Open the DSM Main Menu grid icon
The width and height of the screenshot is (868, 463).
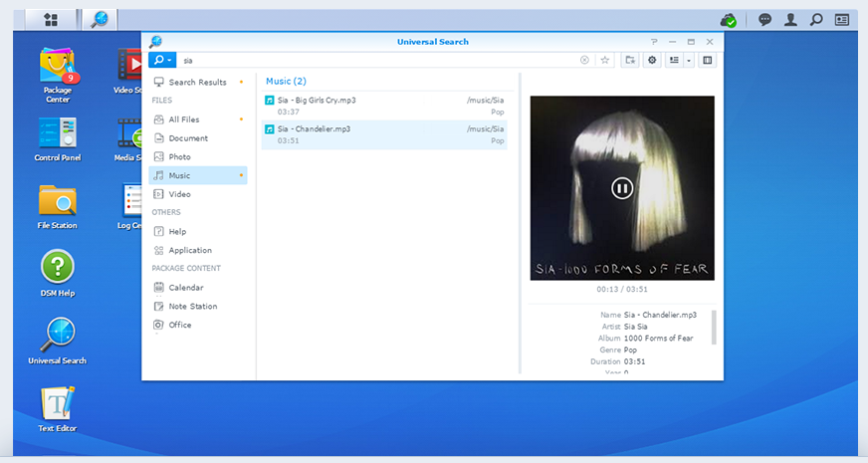point(51,20)
